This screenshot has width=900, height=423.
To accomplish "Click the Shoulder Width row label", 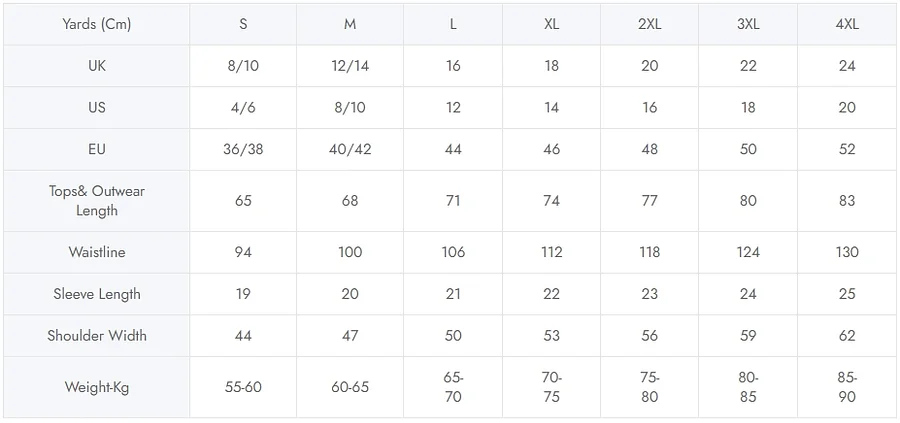I will (x=96, y=336).
